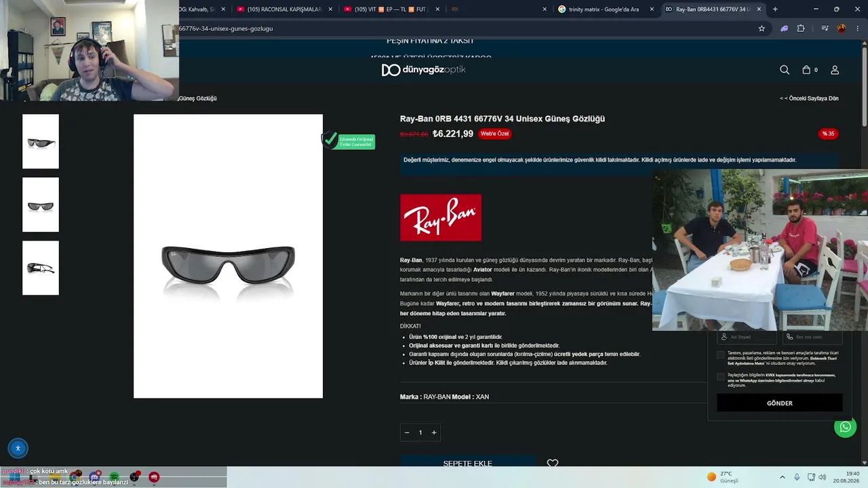Screen dimensions: 868x488
Task: Decrease quantity with the minus button
Action: point(407,432)
